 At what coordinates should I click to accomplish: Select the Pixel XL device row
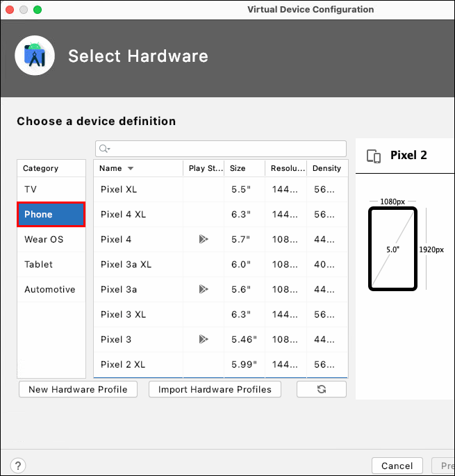[x=221, y=190]
